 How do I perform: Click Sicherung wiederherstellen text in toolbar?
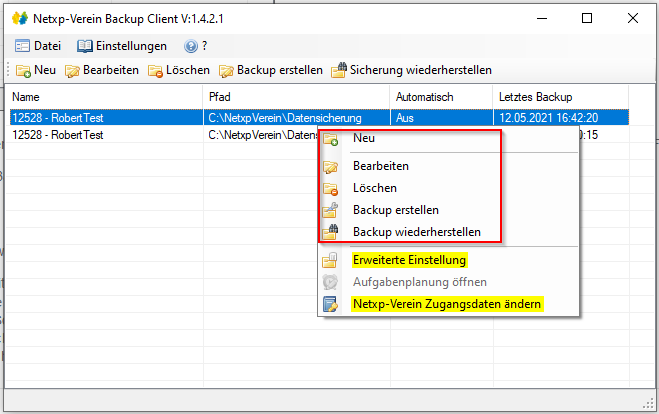(x=421, y=70)
